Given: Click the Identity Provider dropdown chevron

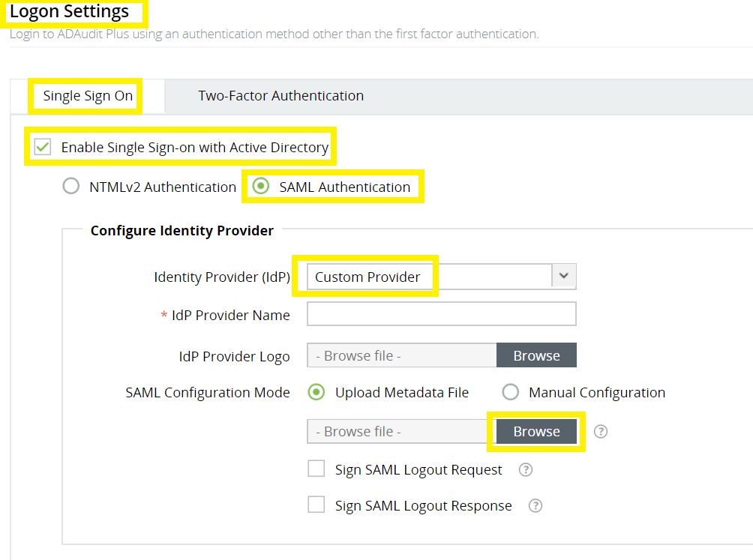Looking at the screenshot, I should 563,277.
